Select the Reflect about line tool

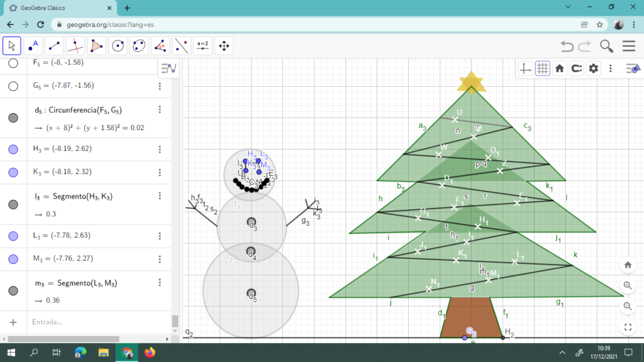[182, 46]
